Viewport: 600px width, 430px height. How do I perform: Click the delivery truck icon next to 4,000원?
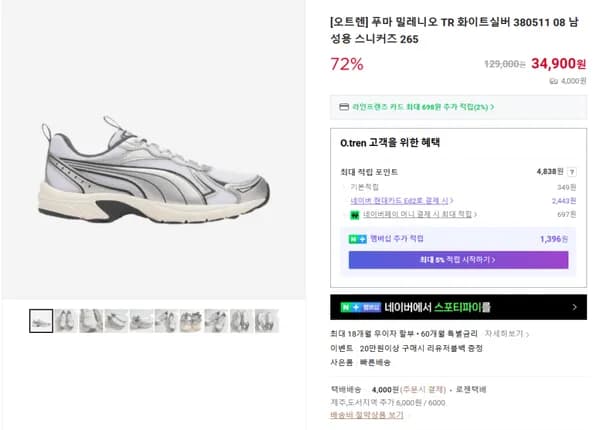[x=552, y=81]
